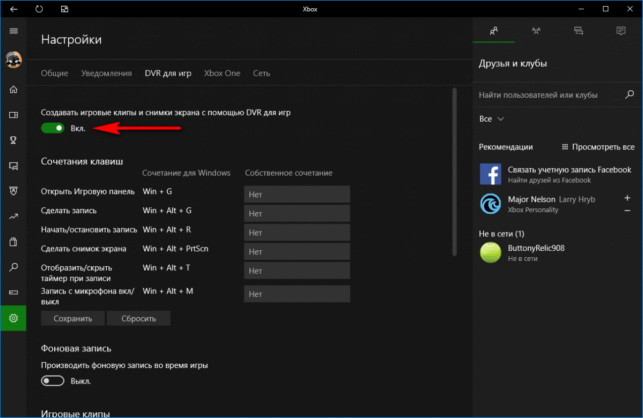Click the "Win + G" shortcut text

(x=157, y=192)
